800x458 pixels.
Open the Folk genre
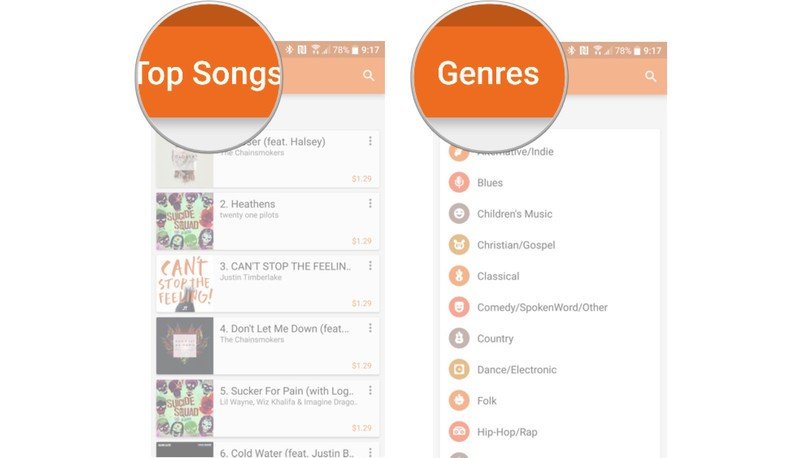[x=550, y=401]
